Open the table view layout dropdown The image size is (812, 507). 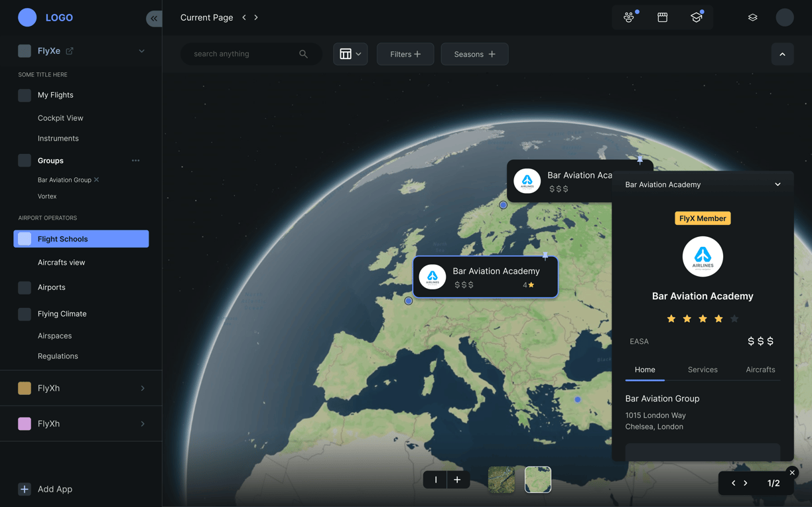click(x=350, y=54)
